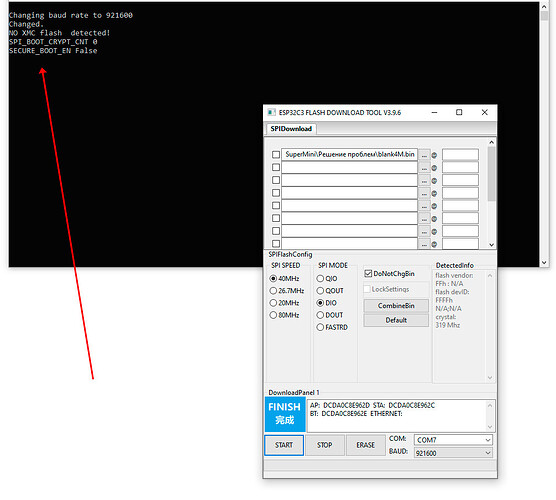This screenshot has height=500, width=556.
Task: Uncheck the DoNotChgBin option
Action: click(368, 273)
